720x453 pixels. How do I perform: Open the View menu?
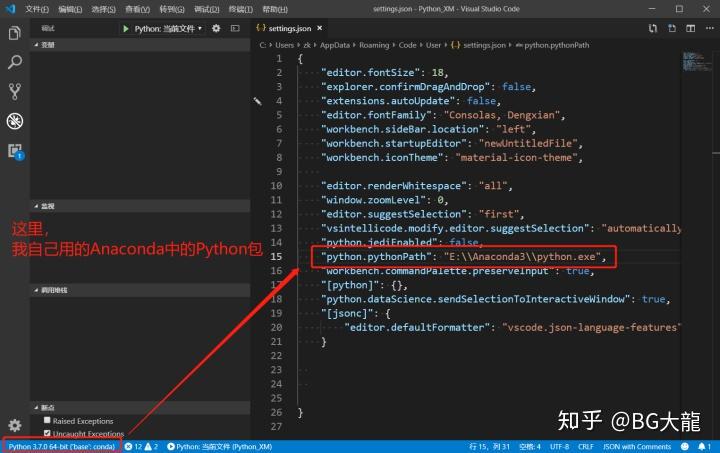click(x=138, y=9)
